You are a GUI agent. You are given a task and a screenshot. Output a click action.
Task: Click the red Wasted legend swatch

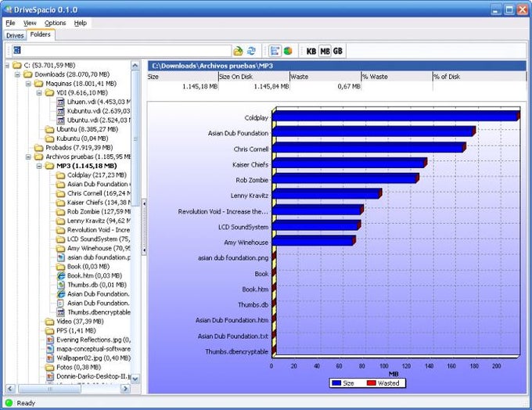372,383
